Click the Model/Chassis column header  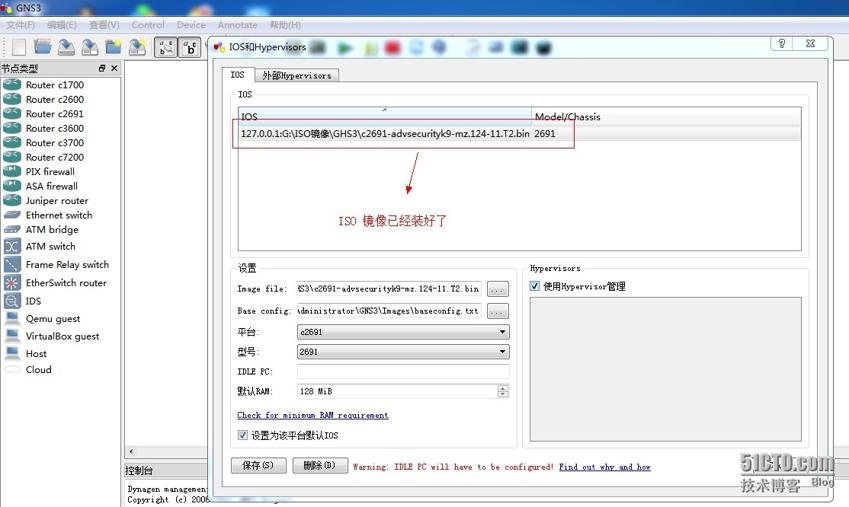pos(666,116)
